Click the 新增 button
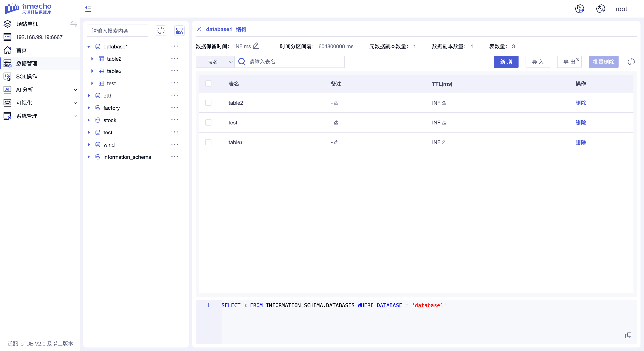 506,62
